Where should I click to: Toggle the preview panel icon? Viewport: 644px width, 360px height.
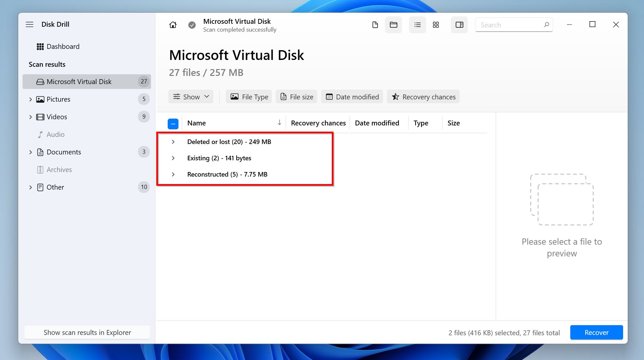pos(459,24)
